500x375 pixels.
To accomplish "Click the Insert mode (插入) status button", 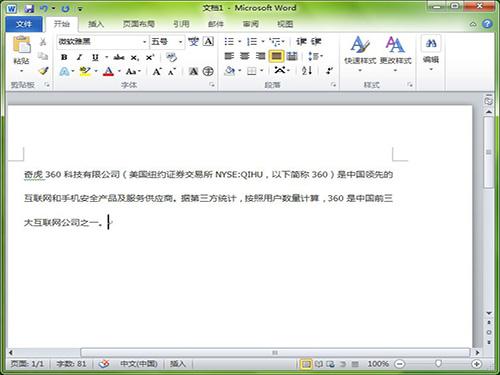I will click(177, 364).
